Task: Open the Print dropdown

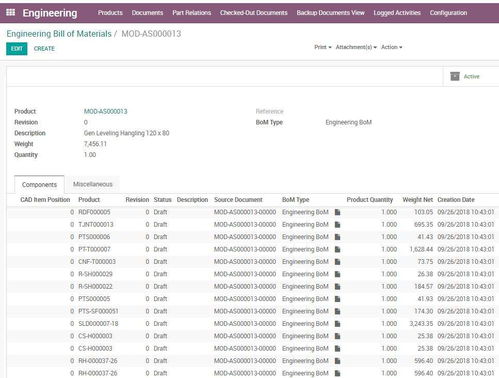Action: (323, 47)
